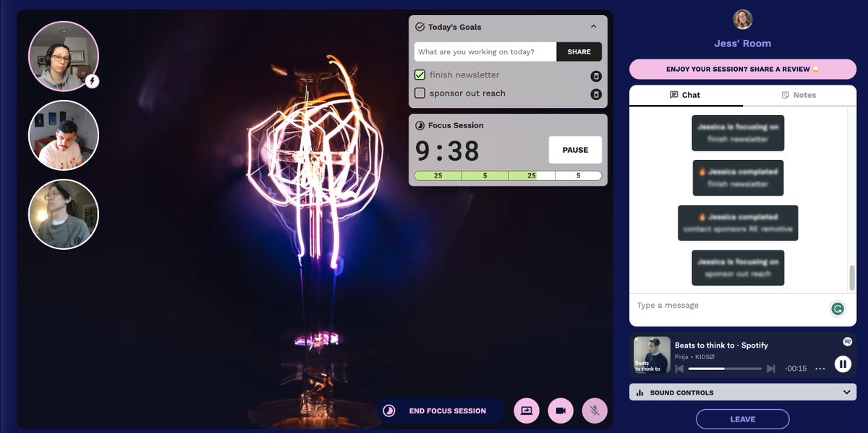
Task: Click the Focus Session moon icon
Action: [x=420, y=125]
